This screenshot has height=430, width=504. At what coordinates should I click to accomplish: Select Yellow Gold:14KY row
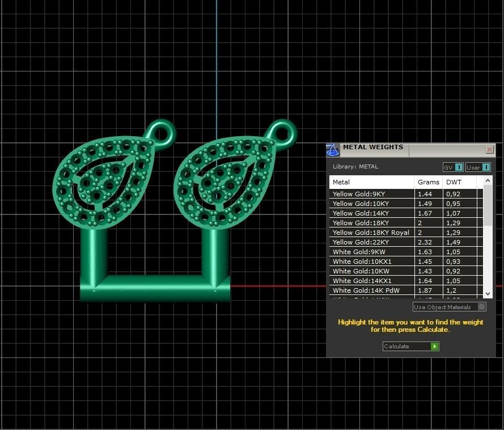click(406, 213)
